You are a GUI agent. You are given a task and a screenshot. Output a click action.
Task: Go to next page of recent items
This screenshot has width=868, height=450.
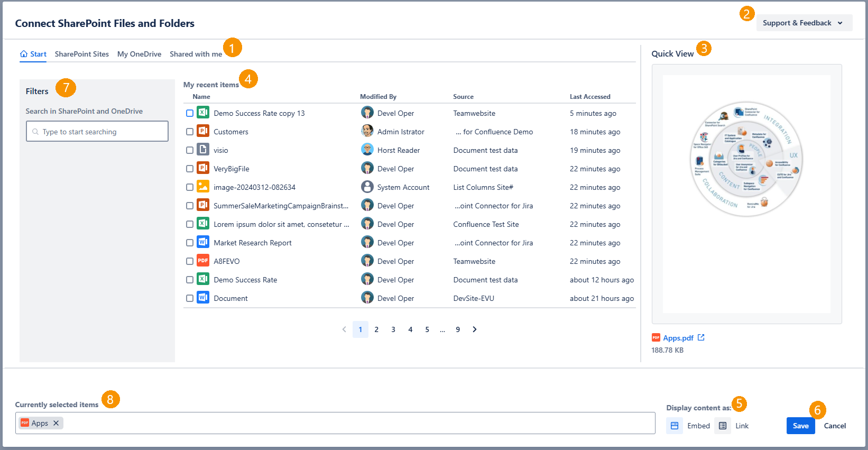point(475,329)
